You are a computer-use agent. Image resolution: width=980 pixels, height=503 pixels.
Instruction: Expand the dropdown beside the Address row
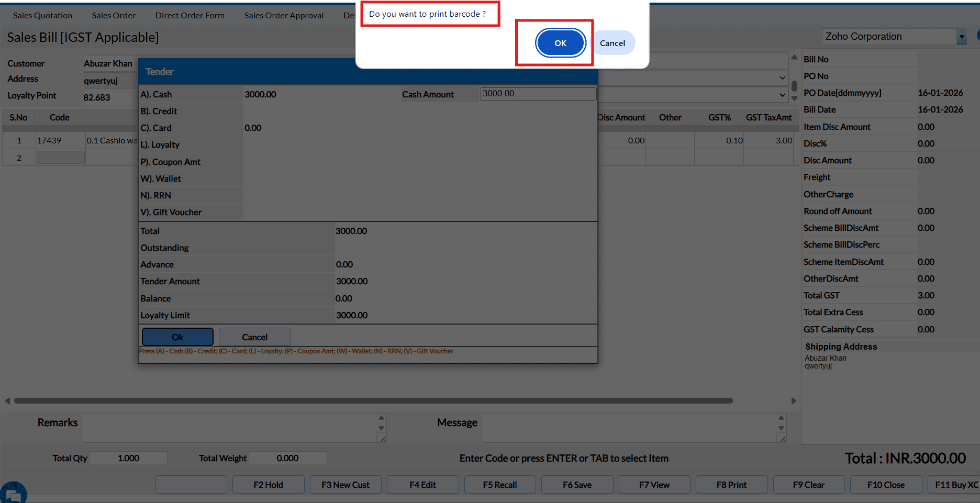[x=782, y=77]
